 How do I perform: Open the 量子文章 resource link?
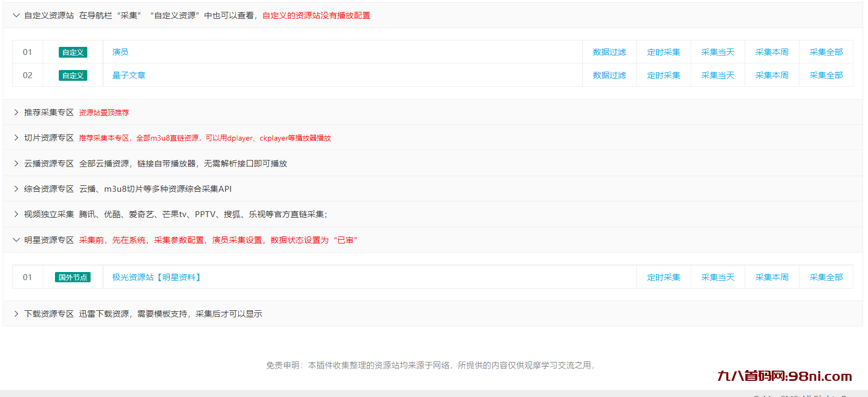click(x=129, y=75)
